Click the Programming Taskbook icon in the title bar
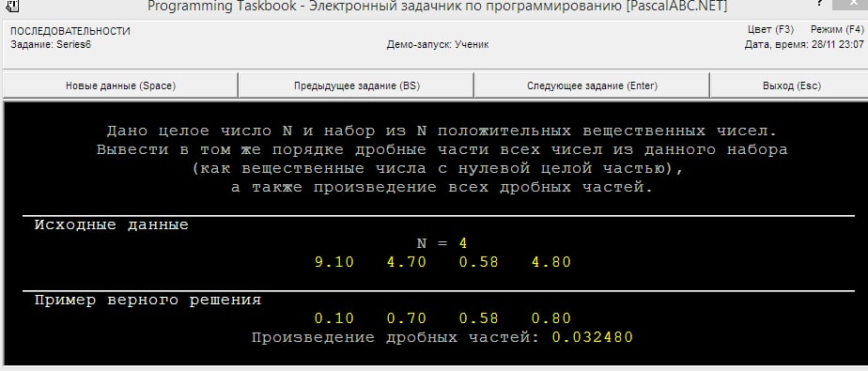 click(12, 6)
